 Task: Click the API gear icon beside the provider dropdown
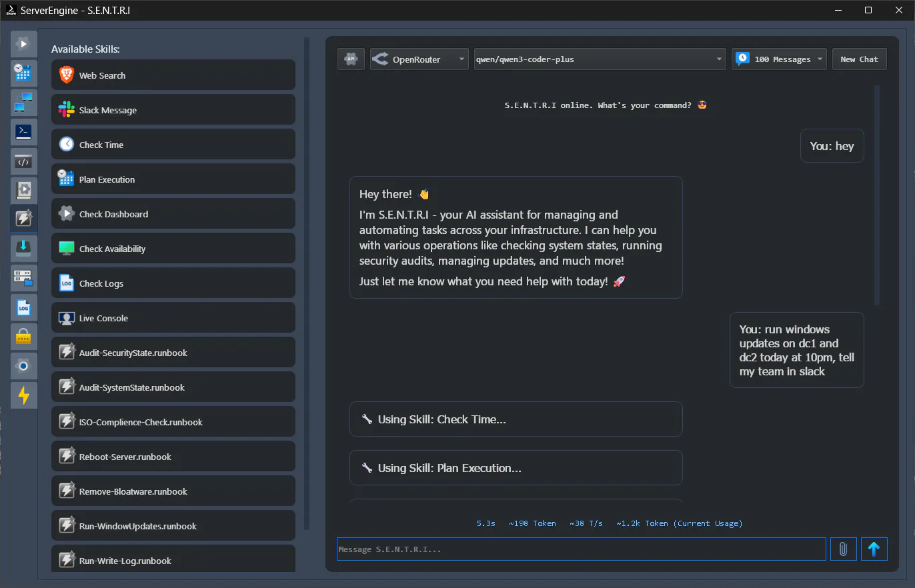pos(351,59)
